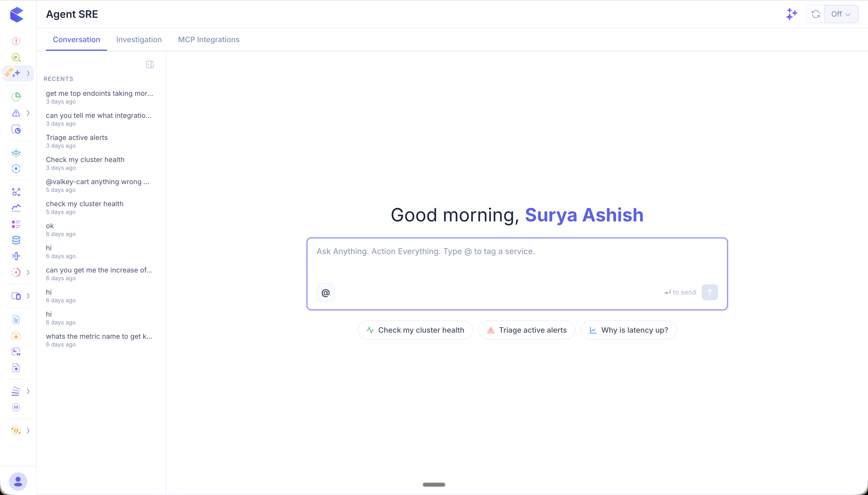
Task: Open the teal layers download sidebar icon
Action: [16, 152]
